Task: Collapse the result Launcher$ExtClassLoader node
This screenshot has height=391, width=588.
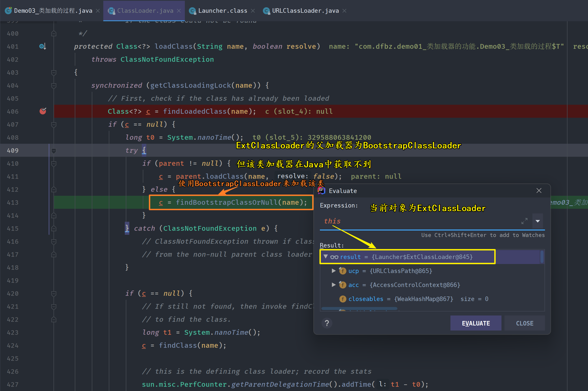Action: click(x=326, y=256)
